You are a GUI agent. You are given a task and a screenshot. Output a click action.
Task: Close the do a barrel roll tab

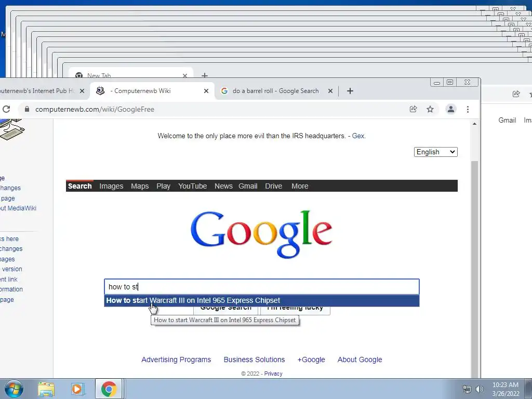pyautogui.click(x=330, y=91)
